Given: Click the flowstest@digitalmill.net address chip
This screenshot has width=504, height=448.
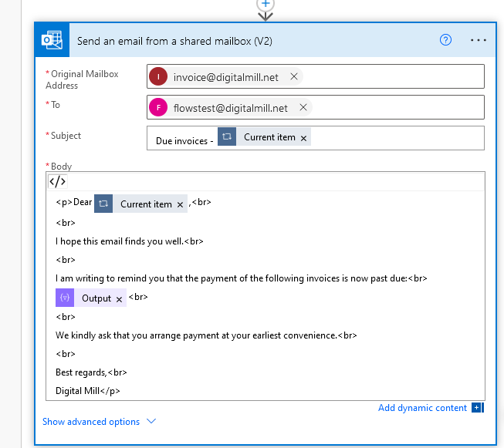Looking at the screenshot, I should pos(230,108).
